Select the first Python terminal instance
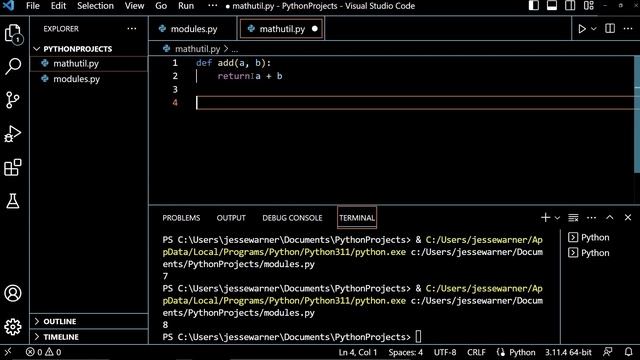Image resolution: width=640 pixels, height=360 pixels. [589, 238]
